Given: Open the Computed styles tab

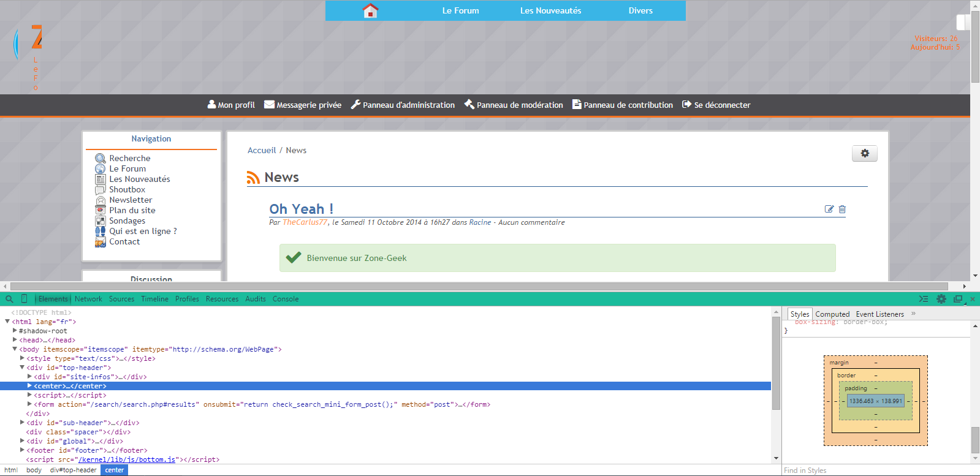Looking at the screenshot, I should pyautogui.click(x=832, y=314).
